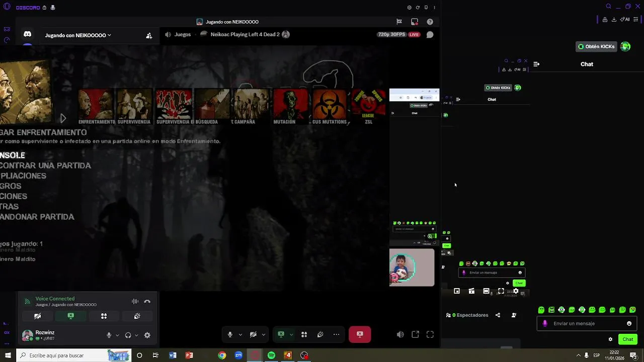Click the red stop streaming button
The width and height of the screenshot is (644, 362).
(x=360, y=334)
